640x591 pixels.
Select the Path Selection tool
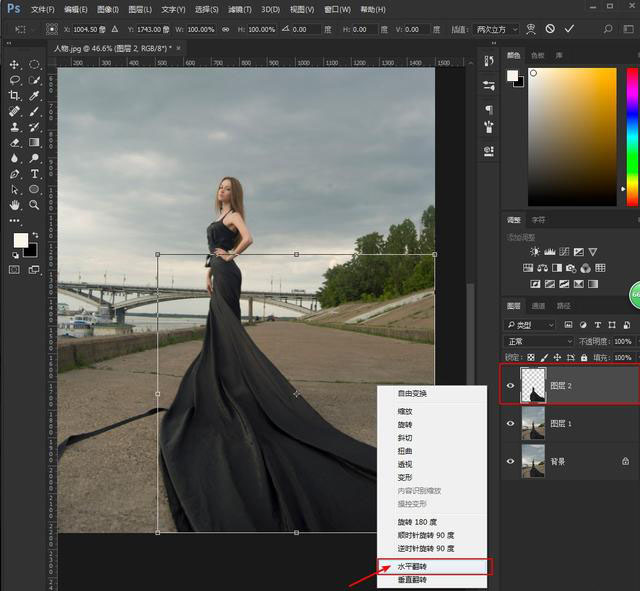(14, 189)
